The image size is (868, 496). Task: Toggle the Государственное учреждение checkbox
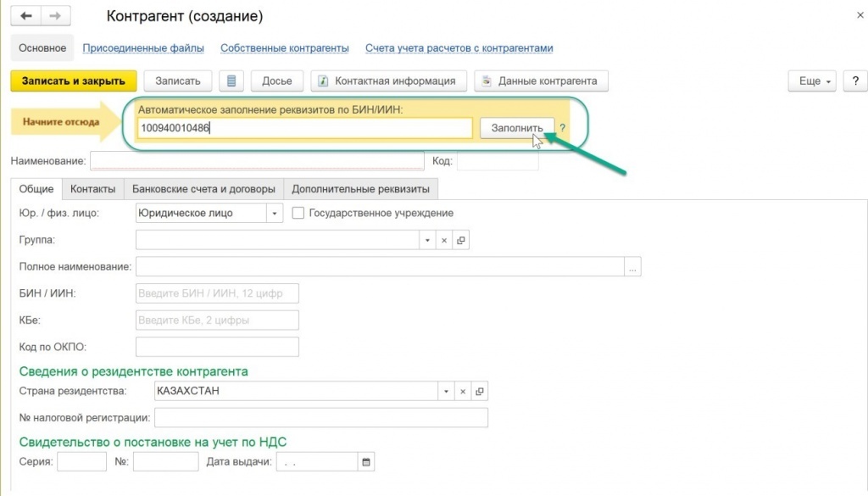click(x=298, y=213)
